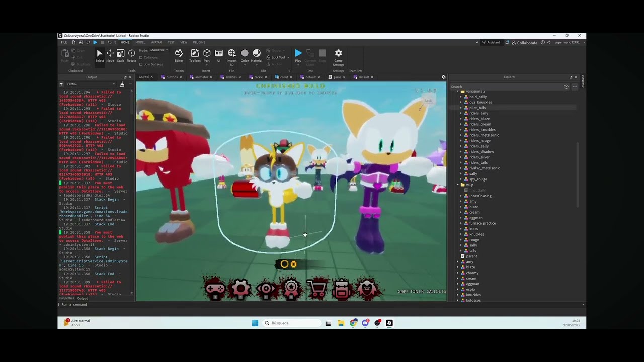
Task: Switch to the MODEL ribbon tab
Action: pyautogui.click(x=140, y=42)
